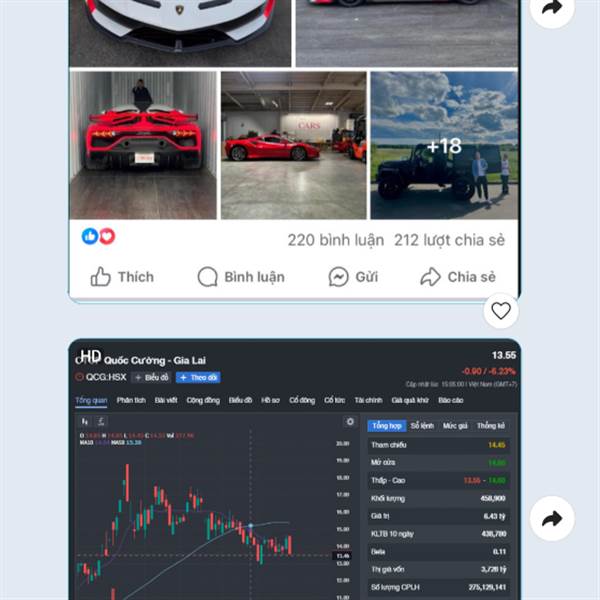
Task: Click the share arrow beside stock chart
Action: click(552, 518)
